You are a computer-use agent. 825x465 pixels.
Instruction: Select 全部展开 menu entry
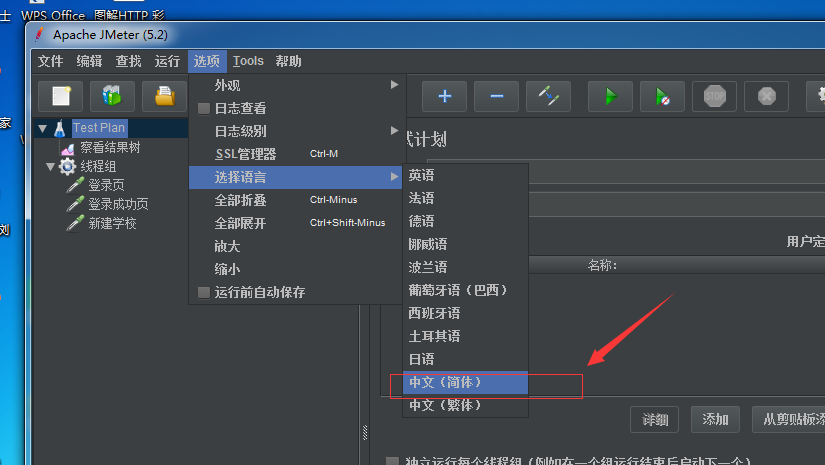point(296,223)
